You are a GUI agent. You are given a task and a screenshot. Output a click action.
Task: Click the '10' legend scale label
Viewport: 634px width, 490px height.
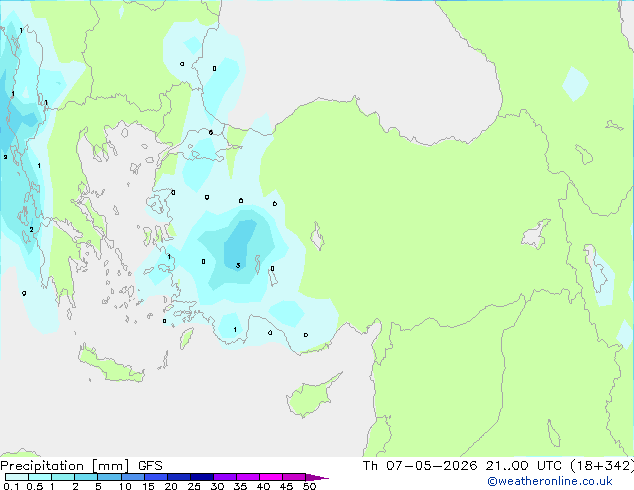125,486
